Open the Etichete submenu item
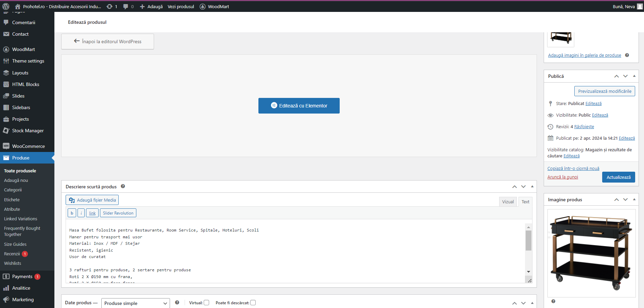Viewport: 644px width, 308px height. 12,200
